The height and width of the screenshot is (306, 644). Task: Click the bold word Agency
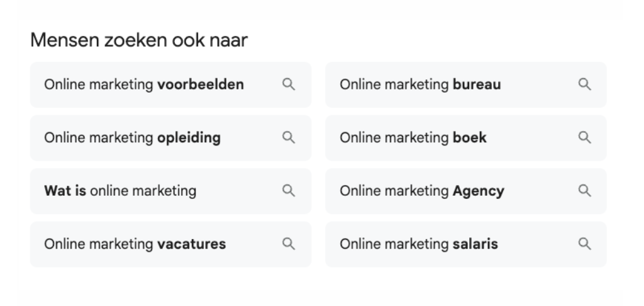coord(479,191)
